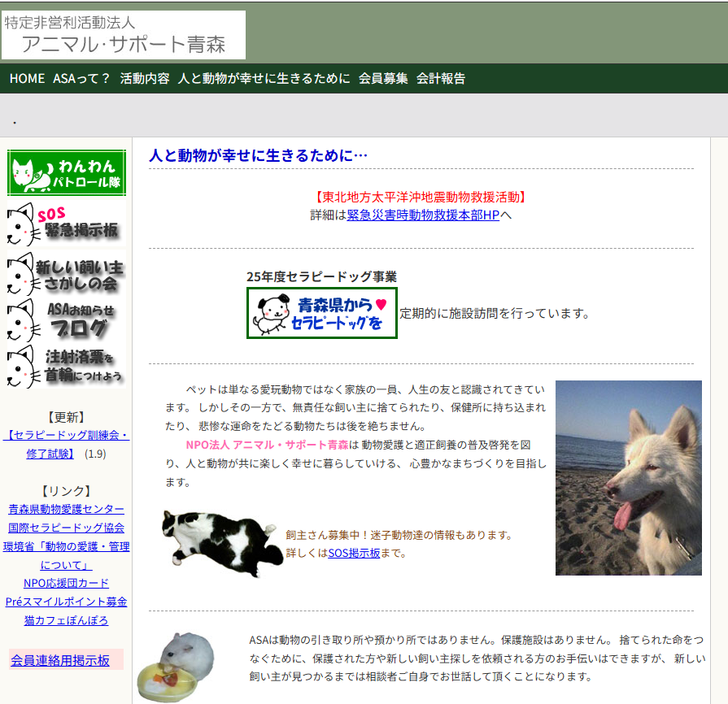Open the ASAお知らせブログ banner

pyautogui.click(x=65, y=319)
